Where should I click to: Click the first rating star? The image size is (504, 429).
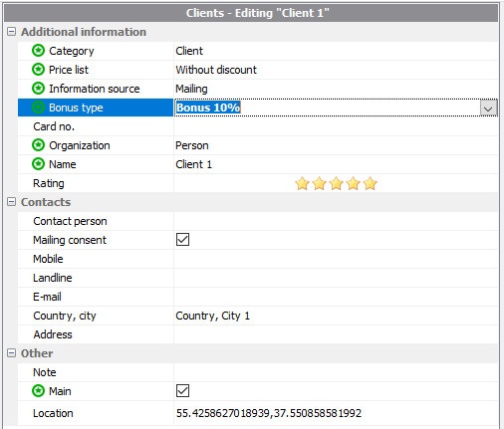(x=302, y=183)
